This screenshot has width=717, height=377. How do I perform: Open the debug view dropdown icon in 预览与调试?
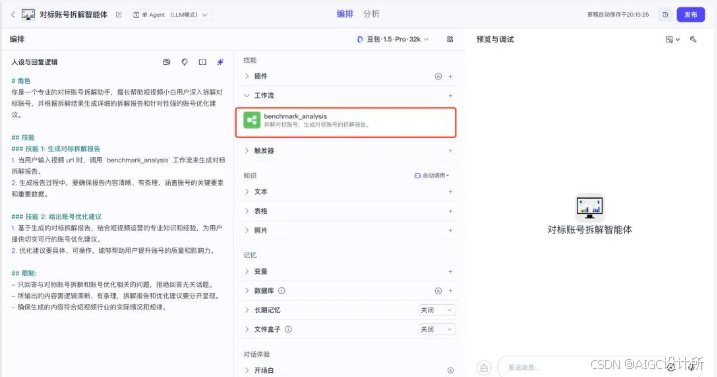click(x=672, y=40)
